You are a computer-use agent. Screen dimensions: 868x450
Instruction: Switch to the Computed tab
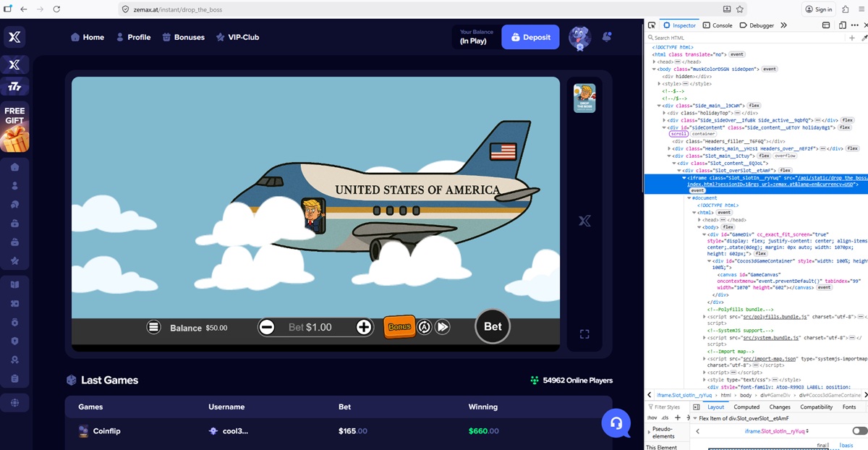746,407
